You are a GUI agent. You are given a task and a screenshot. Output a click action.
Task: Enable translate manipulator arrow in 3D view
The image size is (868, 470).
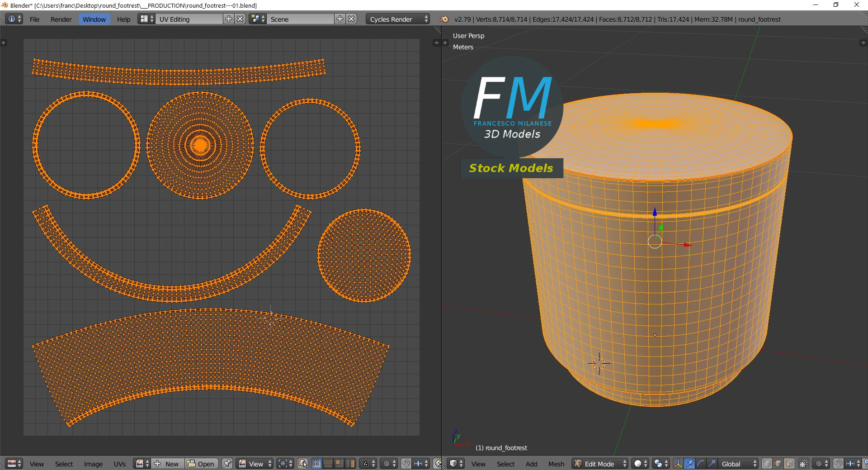[689, 464]
